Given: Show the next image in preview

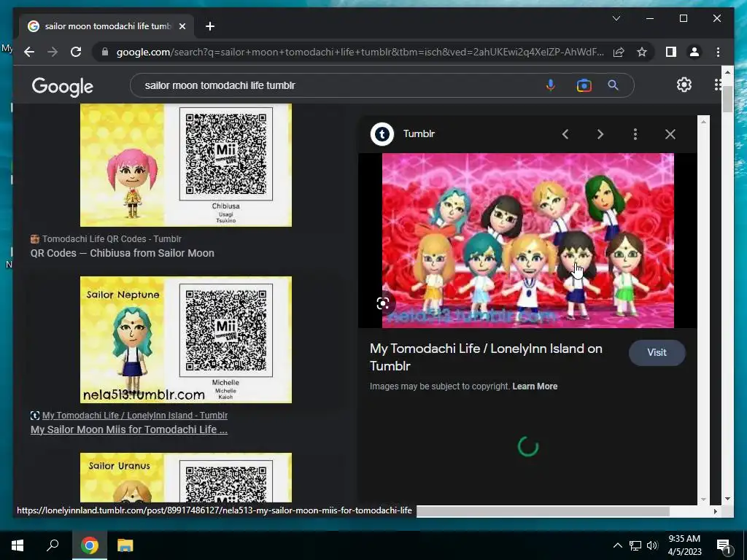Looking at the screenshot, I should [600, 134].
